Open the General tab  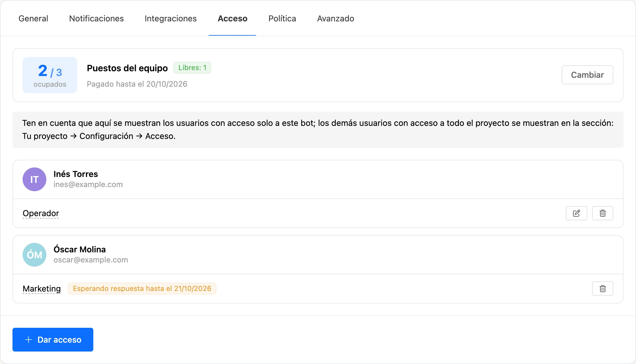click(33, 18)
